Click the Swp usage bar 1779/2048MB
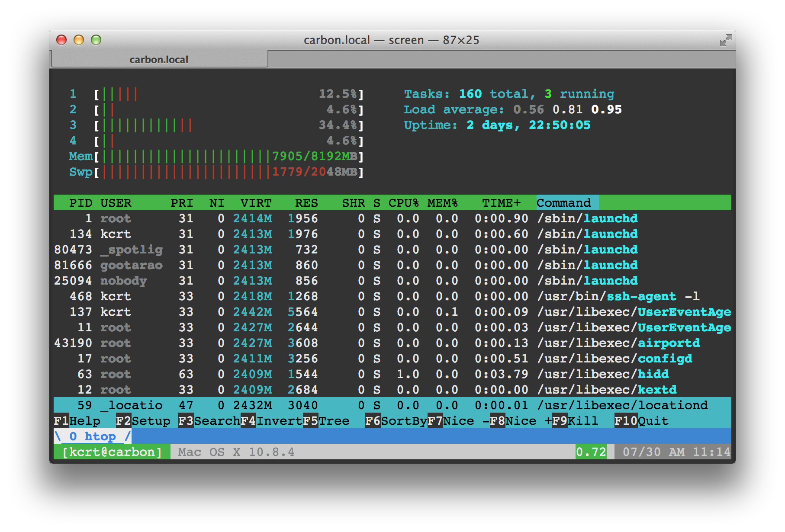The width and height of the screenshot is (785, 532). click(216, 172)
